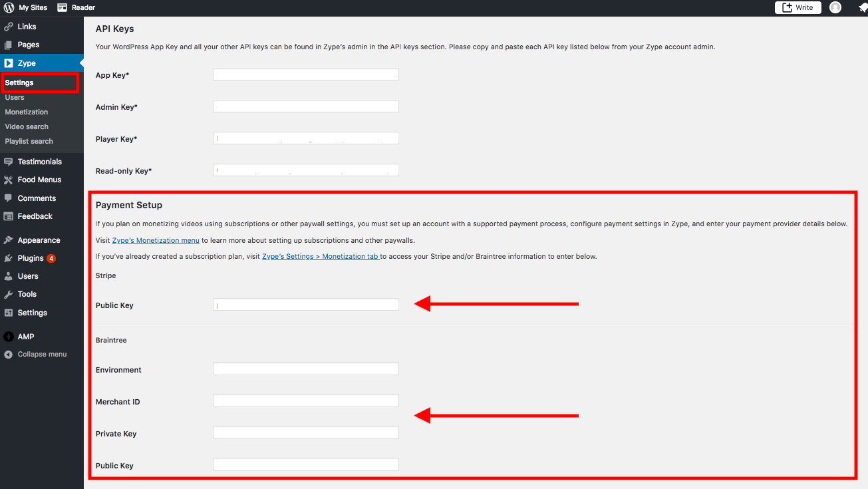The height and width of the screenshot is (489, 868).
Task: Open the notifications bell icon
Action: 863,7
